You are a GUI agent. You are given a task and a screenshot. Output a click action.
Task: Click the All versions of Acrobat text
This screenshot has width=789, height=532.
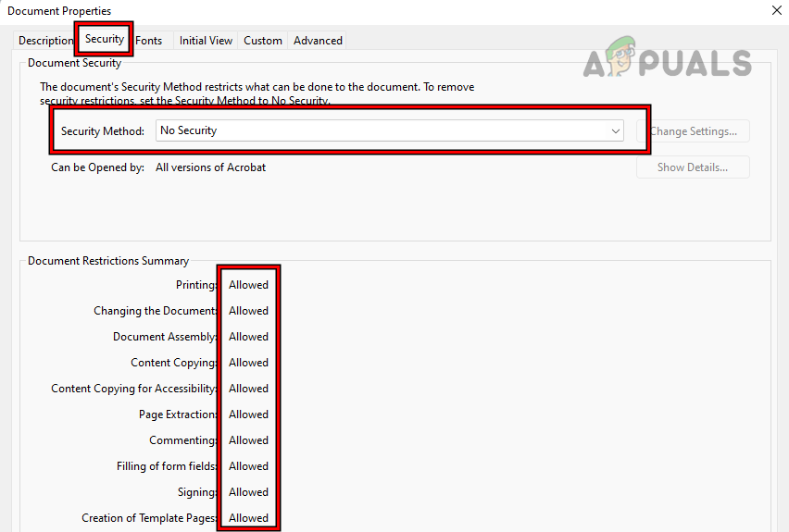pyautogui.click(x=210, y=167)
